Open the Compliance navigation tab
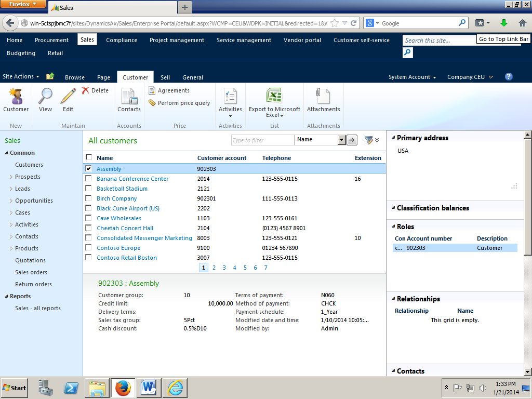The width and height of the screenshot is (532, 399). [x=121, y=39]
